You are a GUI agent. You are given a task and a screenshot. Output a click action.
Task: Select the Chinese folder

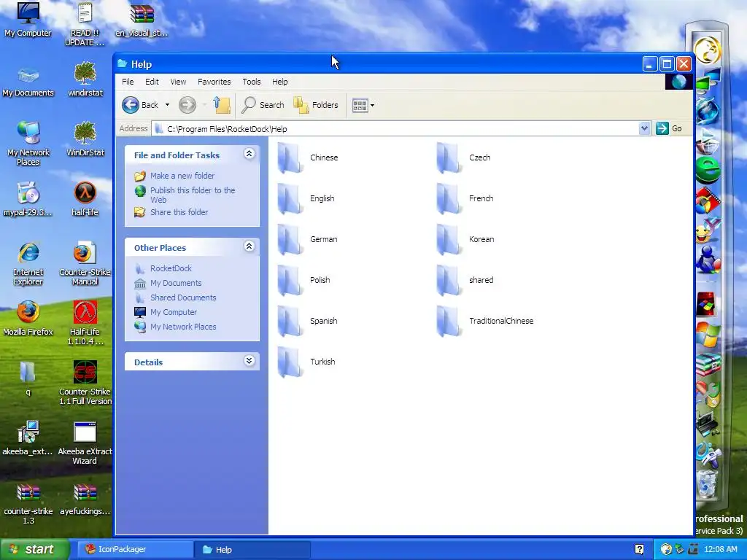[308, 157]
